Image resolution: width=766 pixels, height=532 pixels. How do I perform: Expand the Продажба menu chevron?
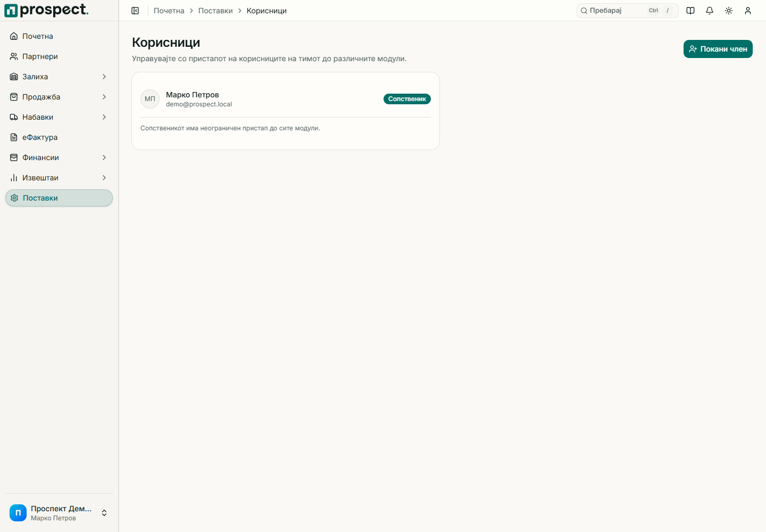pos(104,97)
